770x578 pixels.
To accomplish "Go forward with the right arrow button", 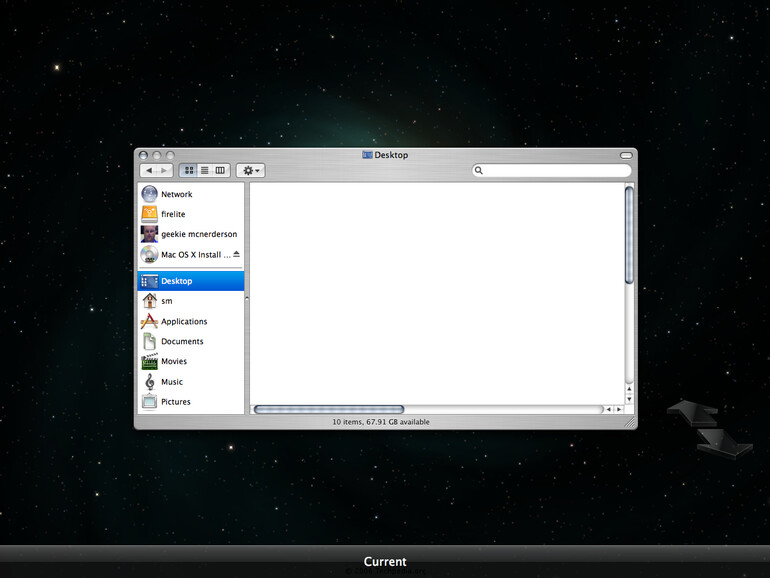I will pyautogui.click(x=164, y=171).
